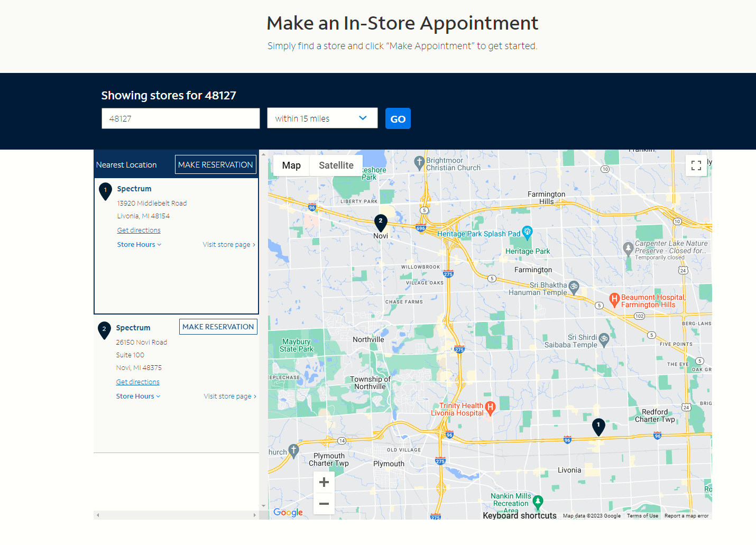The height and width of the screenshot is (545, 756).
Task: Click the Northville label on map
Action: click(368, 339)
